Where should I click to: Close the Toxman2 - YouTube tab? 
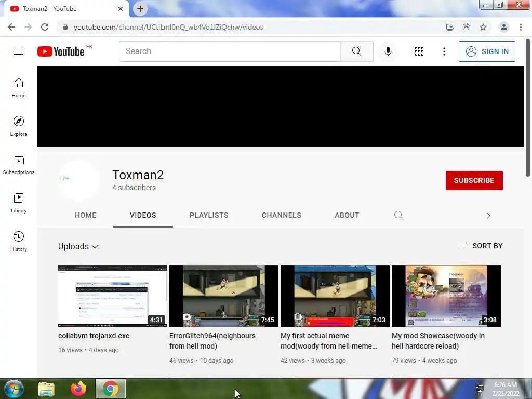pos(121,9)
